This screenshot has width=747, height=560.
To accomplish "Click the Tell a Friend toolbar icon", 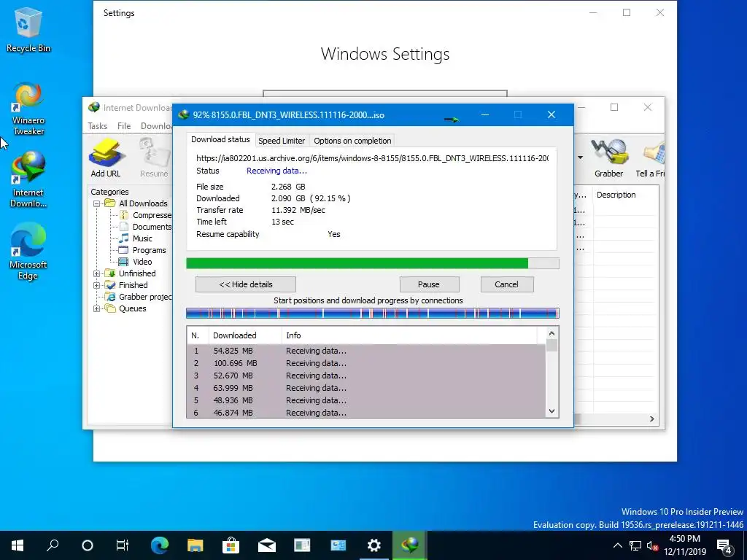I will [x=651, y=157].
